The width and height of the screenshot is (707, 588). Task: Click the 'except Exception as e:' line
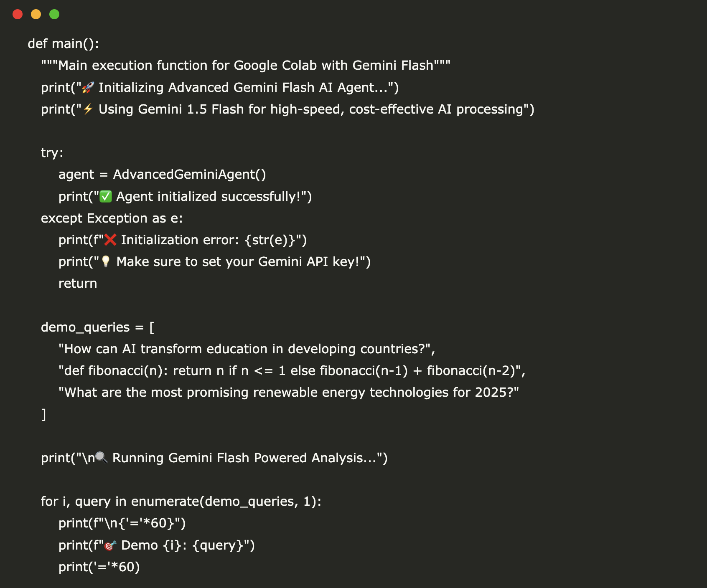pos(112,218)
